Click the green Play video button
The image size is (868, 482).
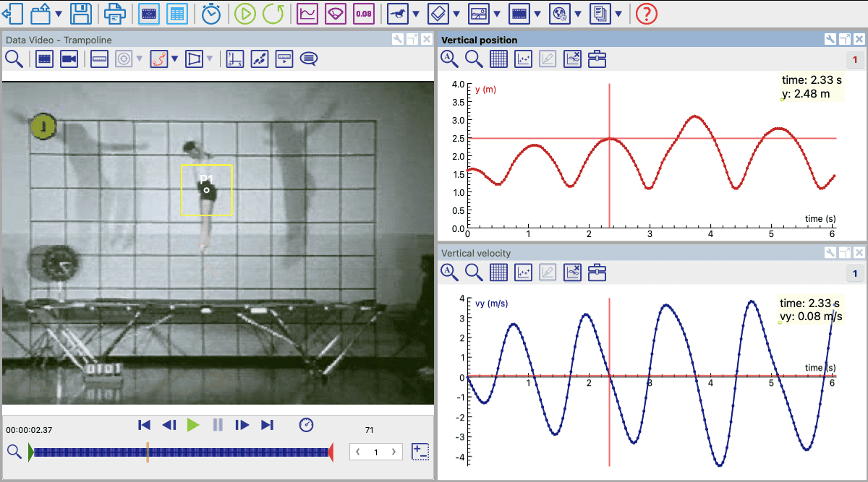193,425
